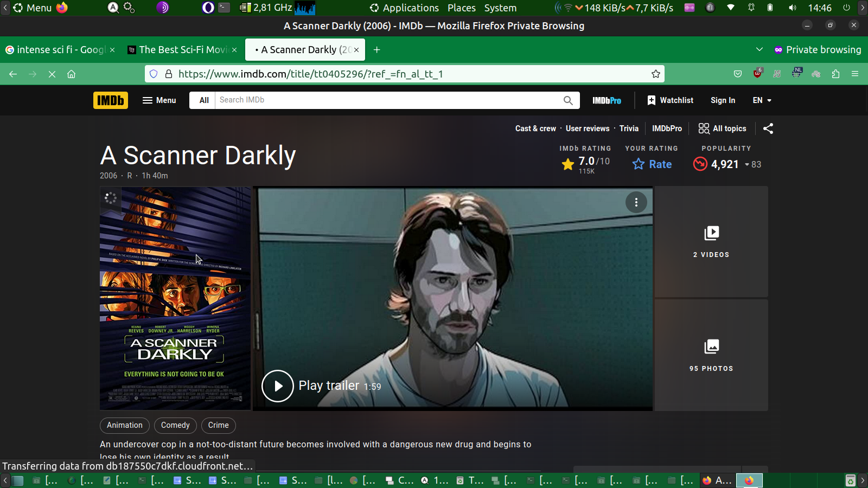The height and width of the screenshot is (488, 868).
Task: Bookmark this page with the star icon
Action: [656, 74]
